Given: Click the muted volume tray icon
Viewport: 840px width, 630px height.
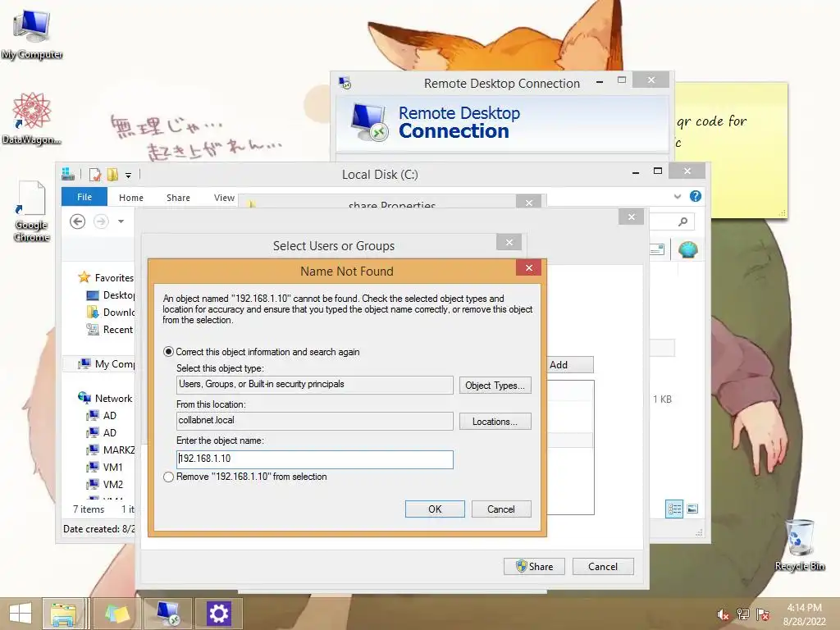Looking at the screenshot, I should point(723,614).
